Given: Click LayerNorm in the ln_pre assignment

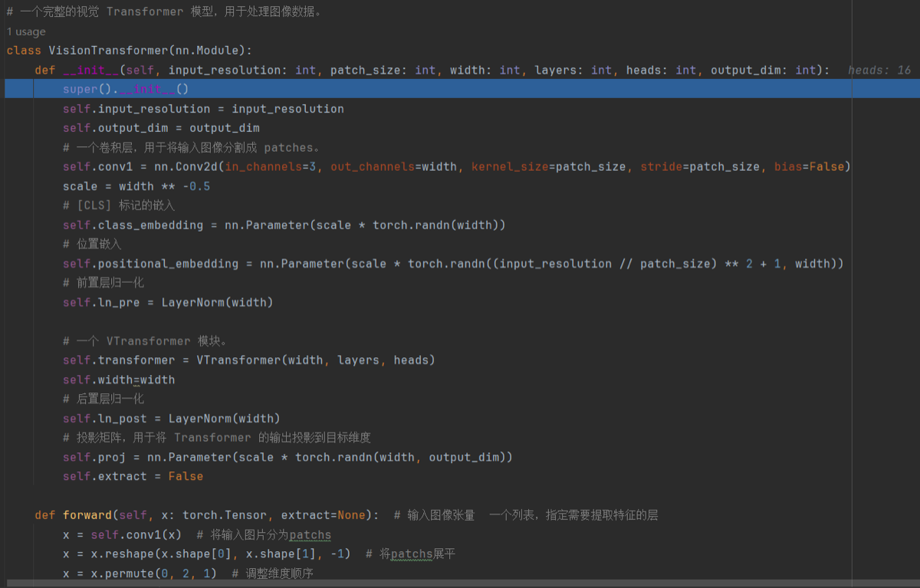Looking at the screenshot, I should pyautogui.click(x=192, y=302).
